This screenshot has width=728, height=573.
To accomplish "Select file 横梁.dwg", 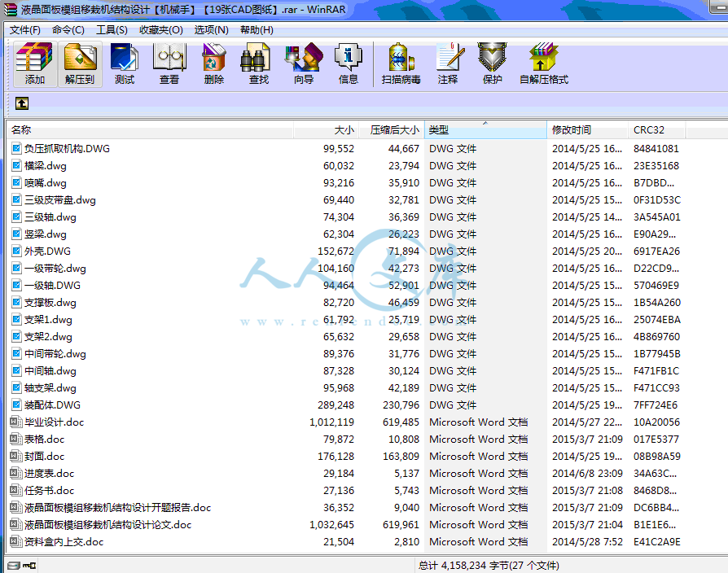I will click(x=46, y=166).
